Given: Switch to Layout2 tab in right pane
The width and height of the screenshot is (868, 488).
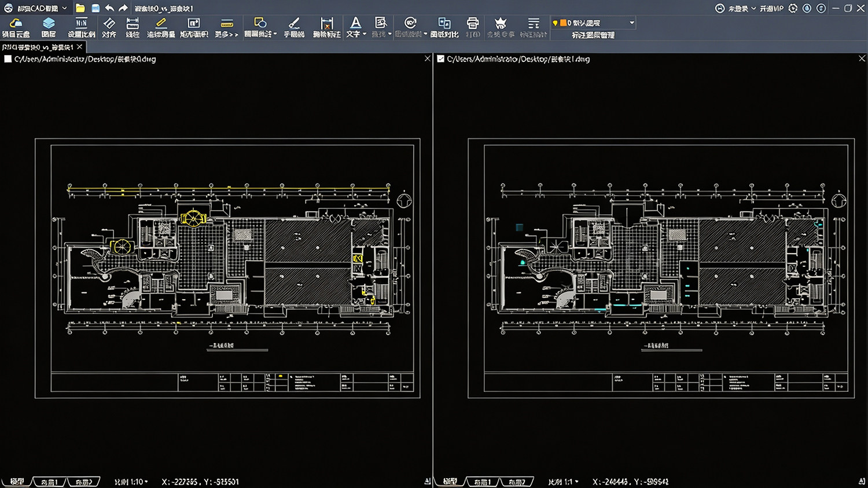Looking at the screenshot, I should 517,482.
